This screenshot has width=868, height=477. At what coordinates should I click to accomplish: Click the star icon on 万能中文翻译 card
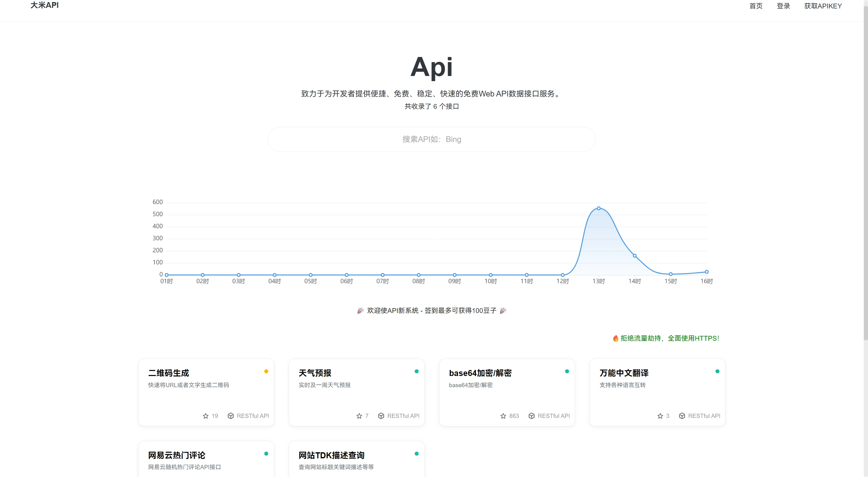coord(660,416)
